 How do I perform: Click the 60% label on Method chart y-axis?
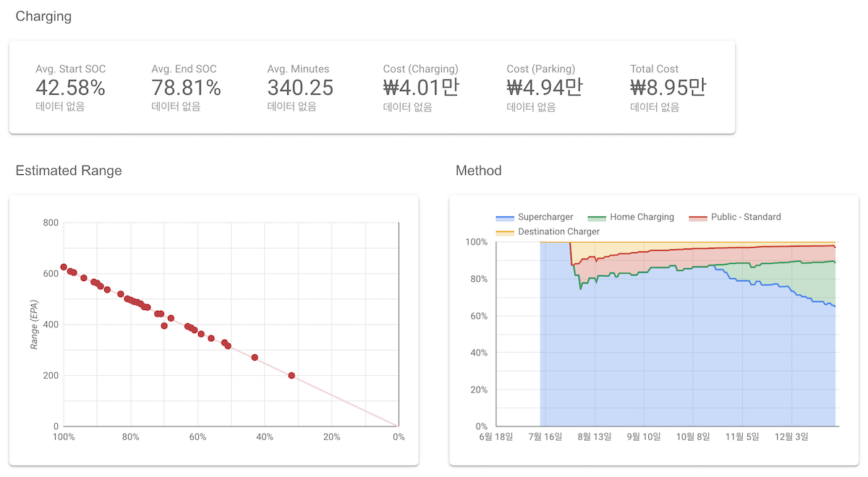478,317
